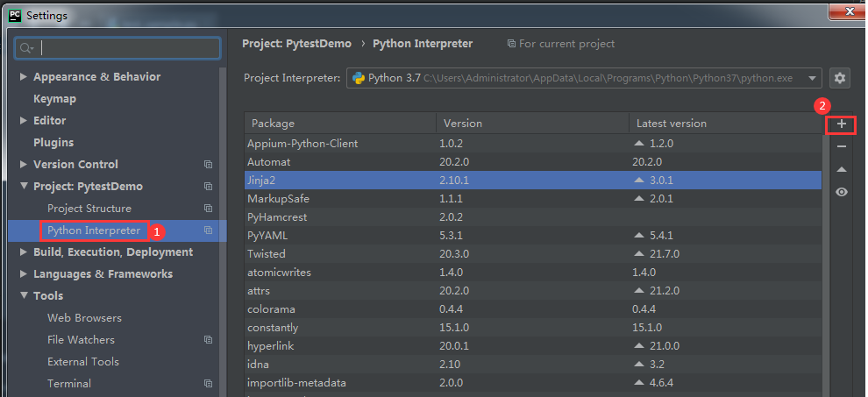Viewport: 868px width, 397px height.
Task: Open Project Structure page
Action: click(89, 209)
